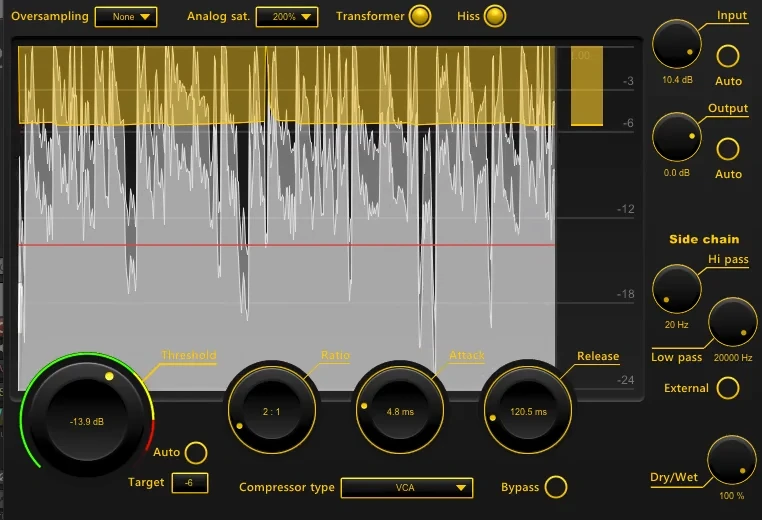Click the 10.4 dB input value

[677, 80]
